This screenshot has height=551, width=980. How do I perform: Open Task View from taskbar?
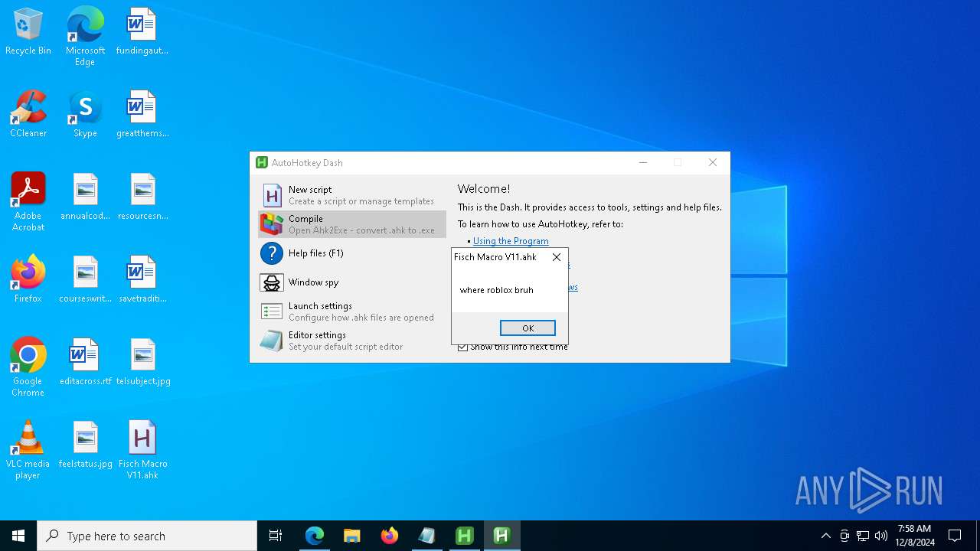(276, 536)
